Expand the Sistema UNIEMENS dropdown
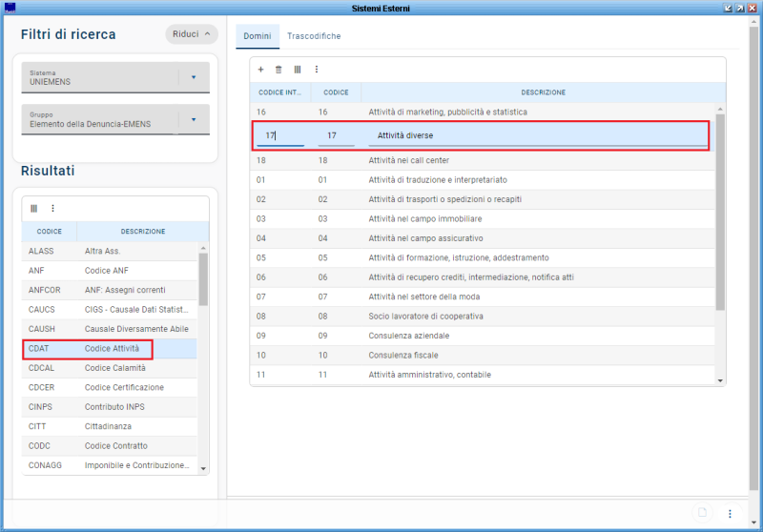The width and height of the screenshot is (763, 532). coord(194,77)
